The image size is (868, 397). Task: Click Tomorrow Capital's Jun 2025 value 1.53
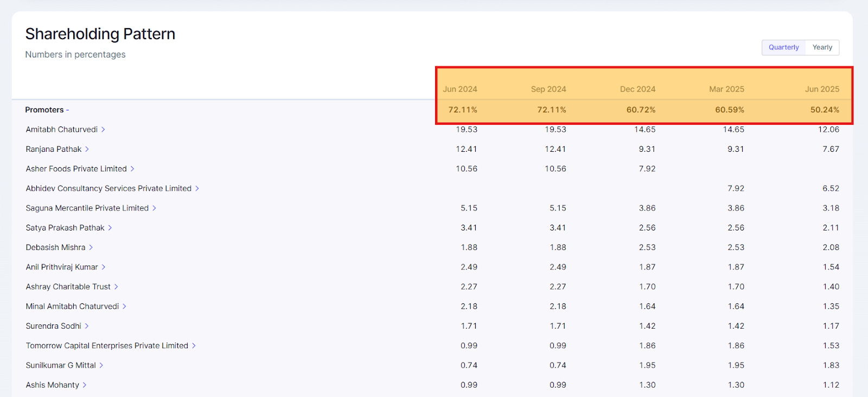(831, 345)
